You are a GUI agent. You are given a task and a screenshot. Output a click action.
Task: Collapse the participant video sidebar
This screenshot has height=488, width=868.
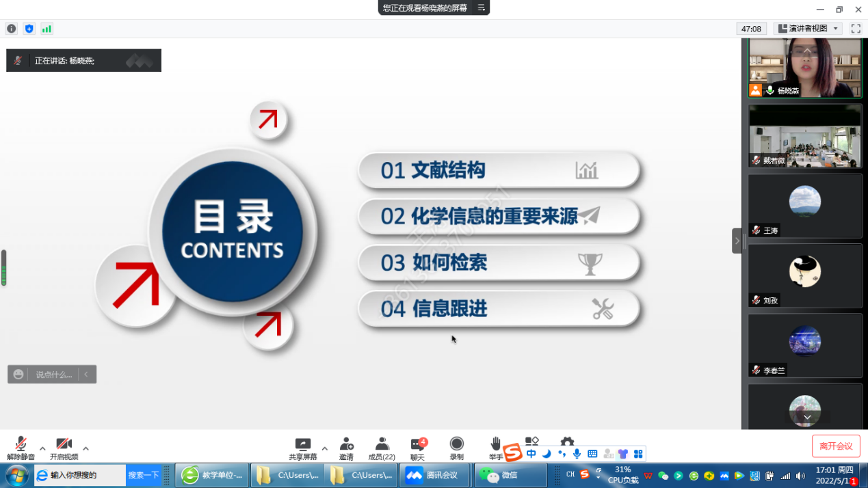point(737,241)
